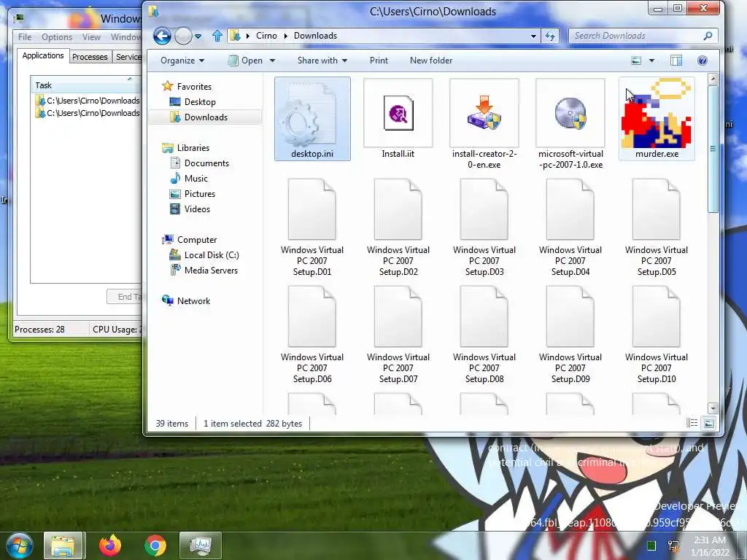Open the recent pages dropdown arrow
Viewport: 747px width, 560px height.
click(198, 36)
